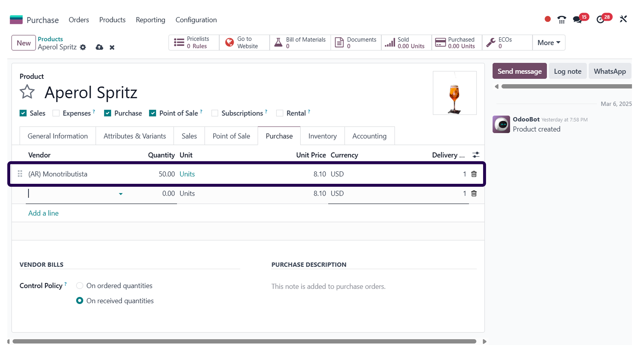Image resolution: width=640 pixels, height=364 pixels.
Task: Delete the empty new vendor line
Action: [474, 193]
